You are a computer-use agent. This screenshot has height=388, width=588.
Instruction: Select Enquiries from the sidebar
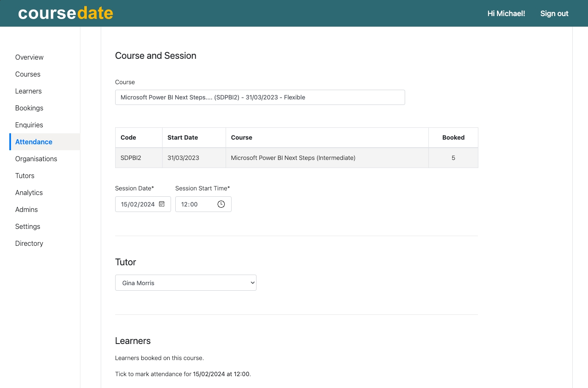tap(29, 125)
